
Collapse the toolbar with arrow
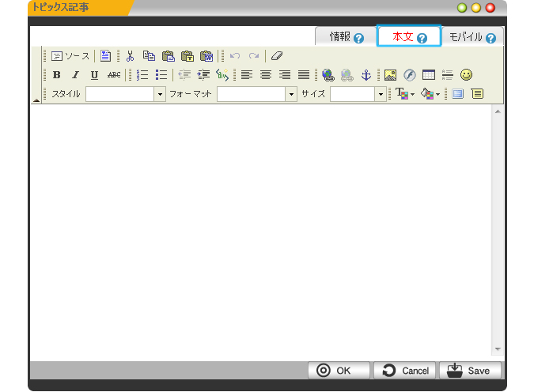coord(36,100)
